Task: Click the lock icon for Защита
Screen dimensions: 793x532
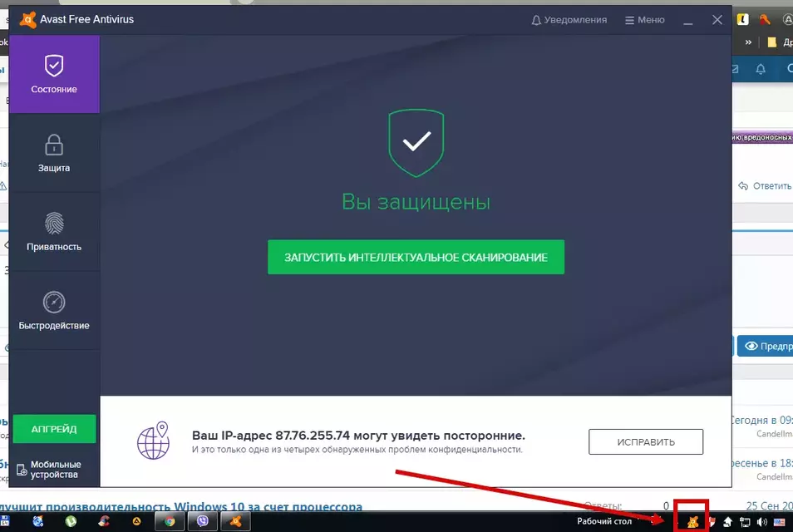Action: pyautogui.click(x=54, y=145)
